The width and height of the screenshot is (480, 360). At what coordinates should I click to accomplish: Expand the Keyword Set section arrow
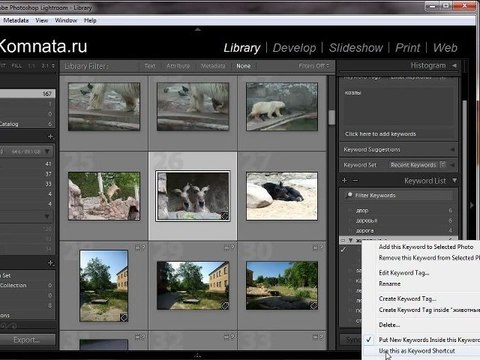tap(452, 165)
